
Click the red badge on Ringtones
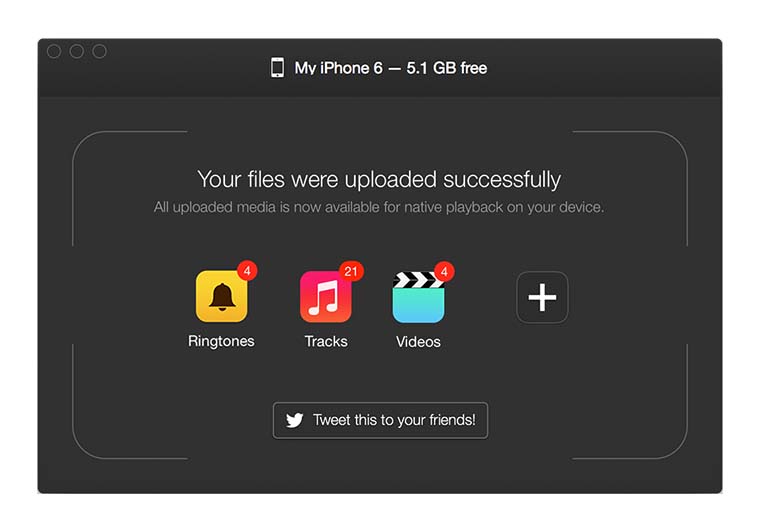pyautogui.click(x=247, y=270)
